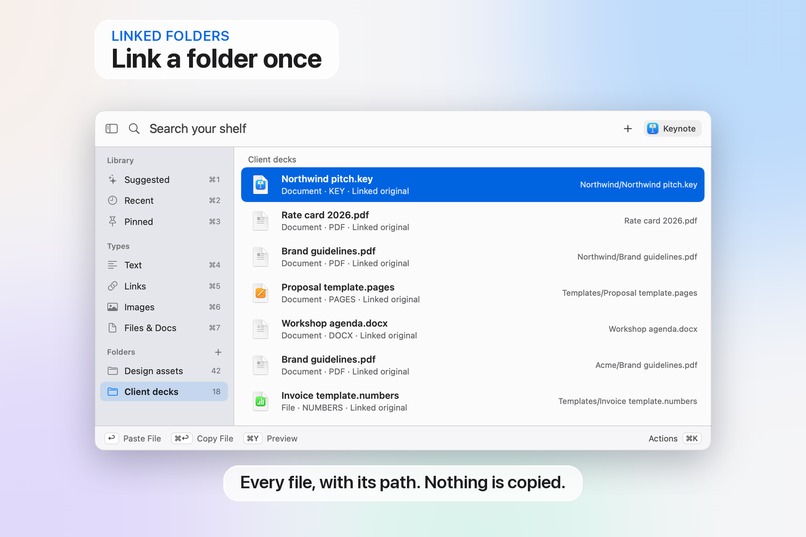Open the Keynote target app selector
806x537 pixels.
click(x=672, y=128)
